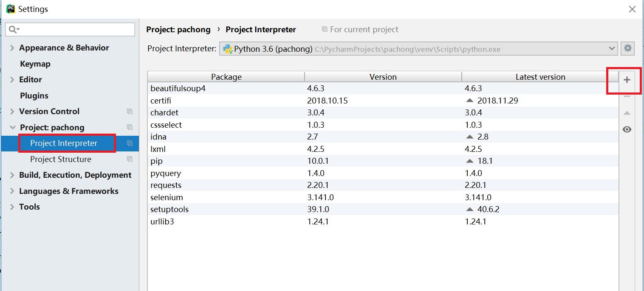644x291 pixels.
Task: Select the selenium package row
Action: pos(167,197)
